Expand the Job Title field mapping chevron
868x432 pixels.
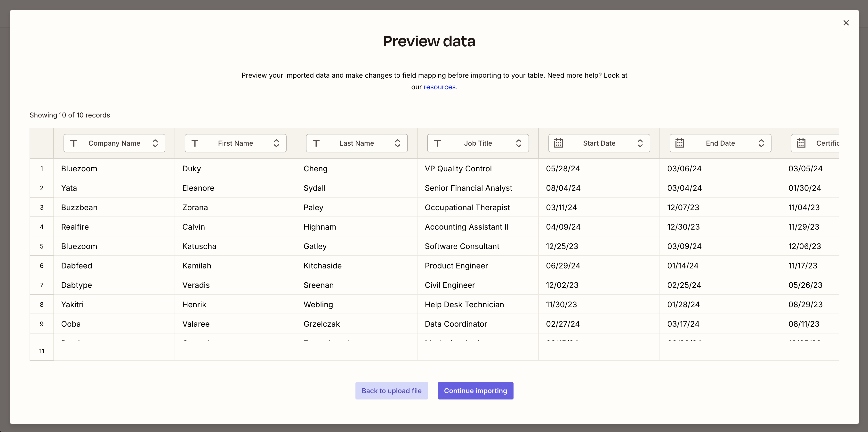click(x=519, y=143)
